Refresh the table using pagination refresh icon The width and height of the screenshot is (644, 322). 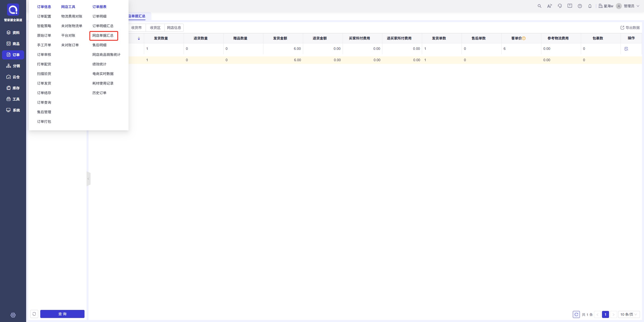tap(576, 314)
